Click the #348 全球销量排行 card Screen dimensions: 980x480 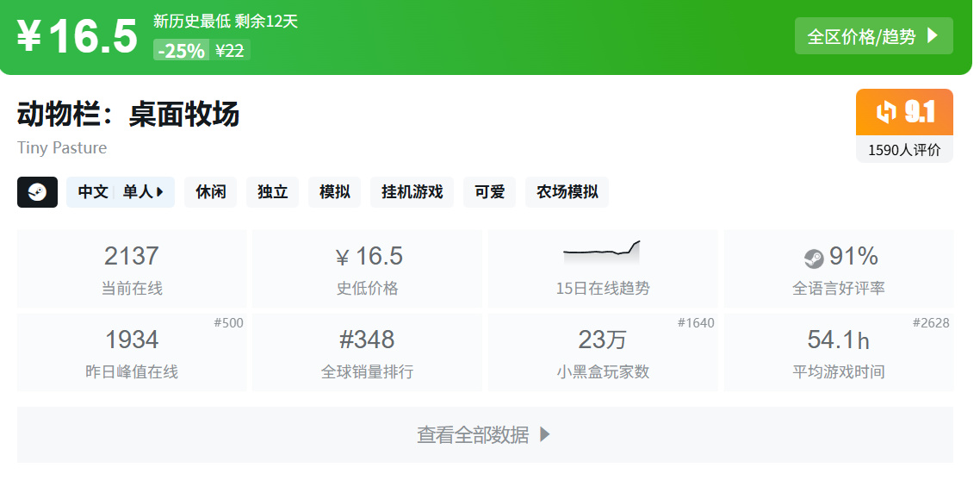pos(368,352)
